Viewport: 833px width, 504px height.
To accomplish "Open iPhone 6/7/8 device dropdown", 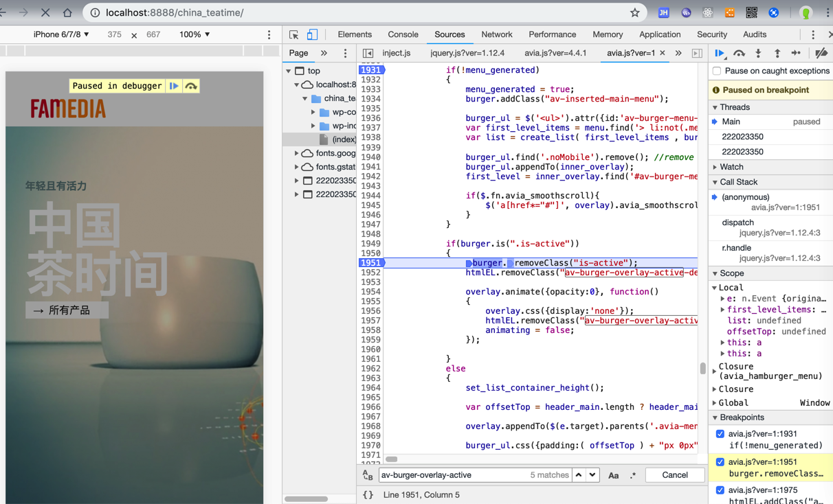I will click(61, 34).
